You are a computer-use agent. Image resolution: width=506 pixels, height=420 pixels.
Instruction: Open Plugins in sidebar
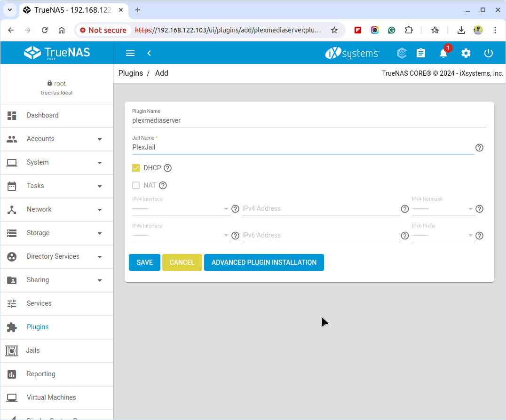[57, 327]
